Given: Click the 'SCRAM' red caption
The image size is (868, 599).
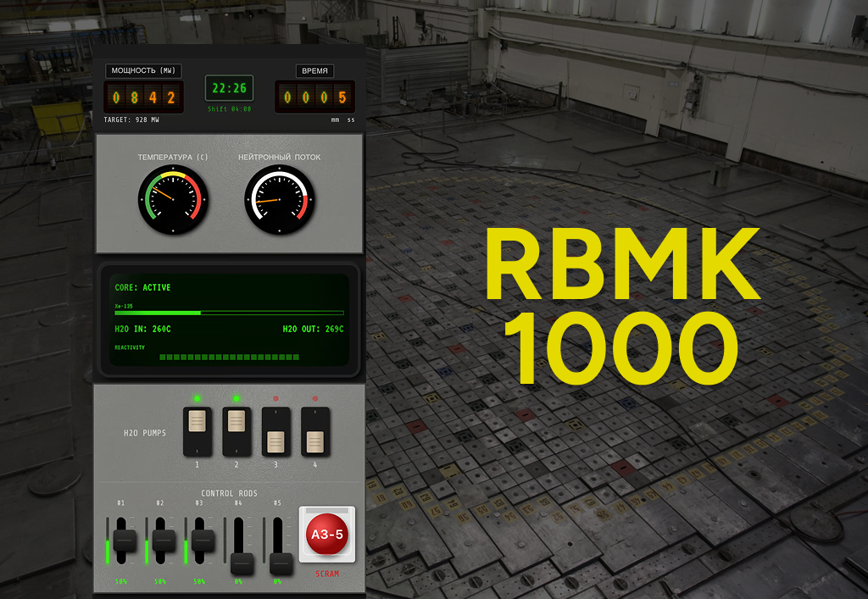Looking at the screenshot, I should point(327,574).
